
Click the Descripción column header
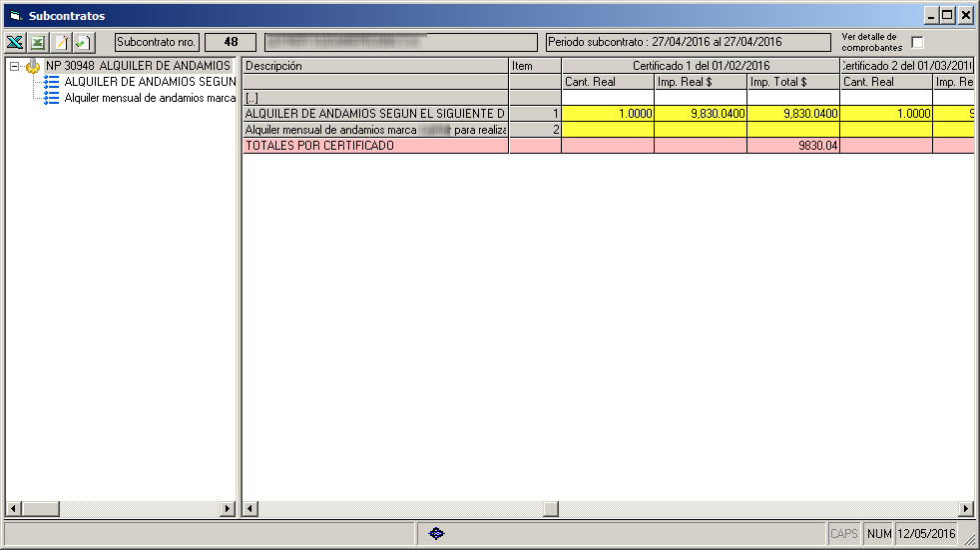tap(375, 66)
